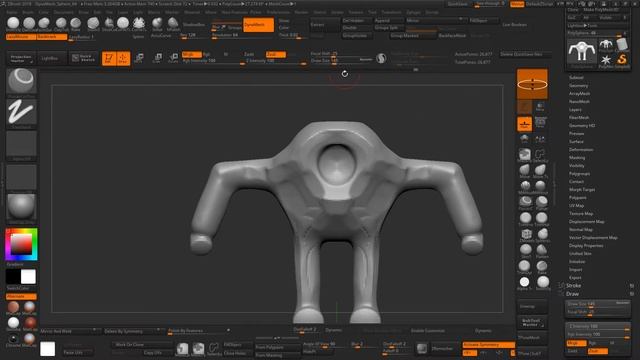Image resolution: width=640 pixels, height=360 pixels.
Task: Select the Standard brush sphere icon
Action: pyautogui.click(x=13, y=23)
